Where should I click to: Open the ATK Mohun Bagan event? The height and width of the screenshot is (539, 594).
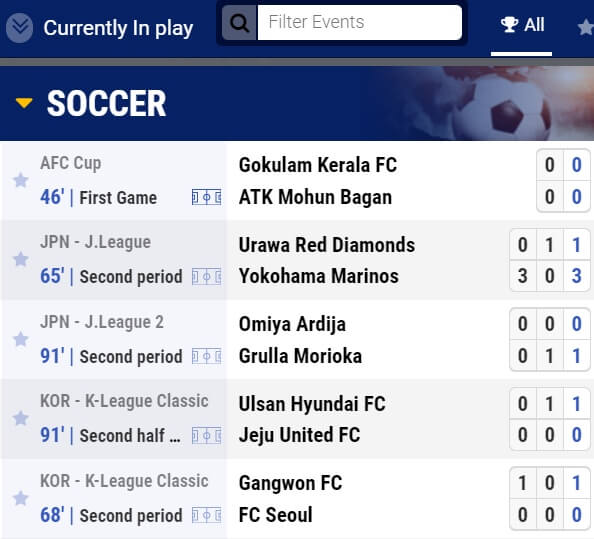pos(315,197)
